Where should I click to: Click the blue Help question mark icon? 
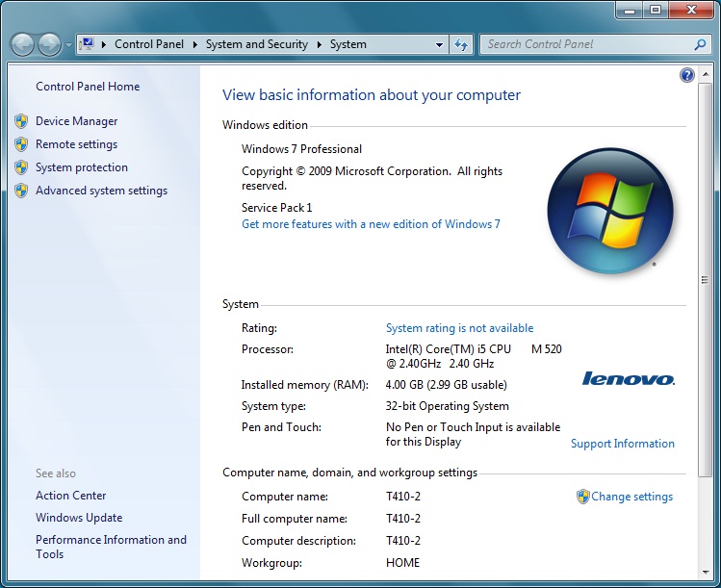coord(687,75)
